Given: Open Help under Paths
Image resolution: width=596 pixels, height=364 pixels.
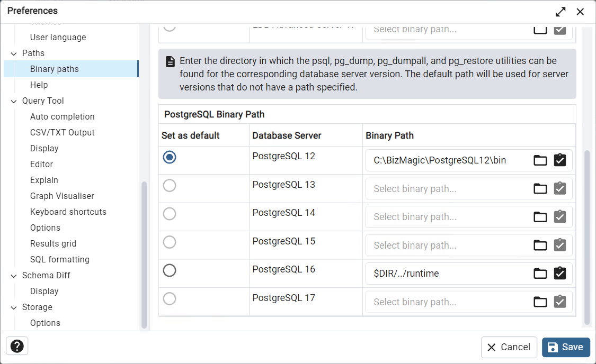Looking at the screenshot, I should pos(39,85).
